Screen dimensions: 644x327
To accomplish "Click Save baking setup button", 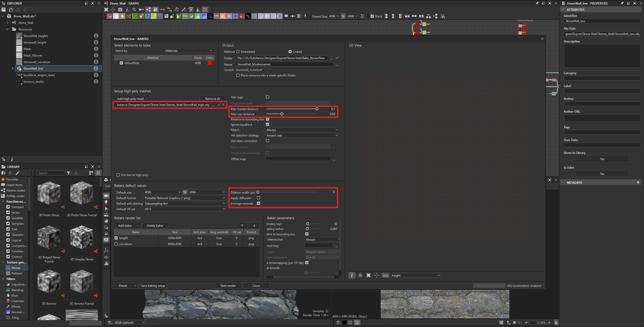I will pyautogui.click(x=153, y=286).
